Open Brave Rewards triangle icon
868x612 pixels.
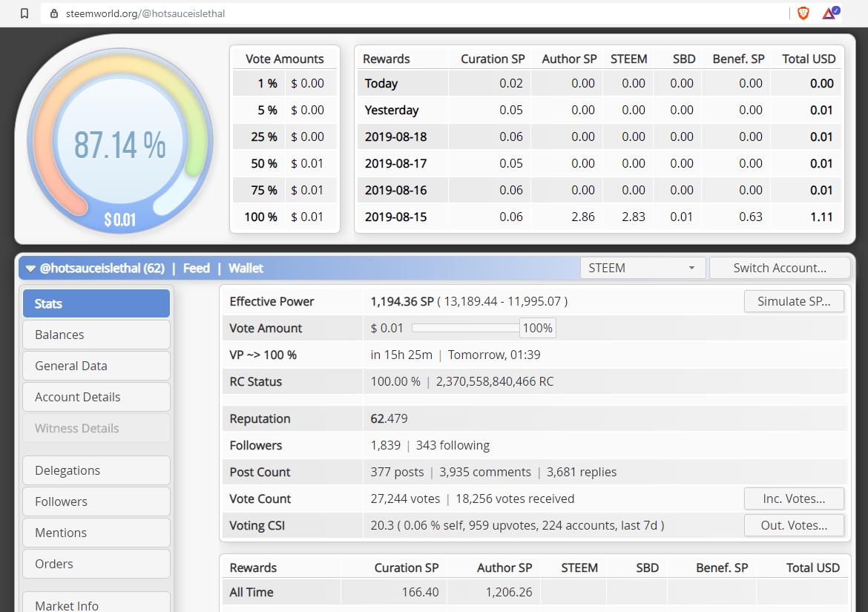click(x=830, y=13)
